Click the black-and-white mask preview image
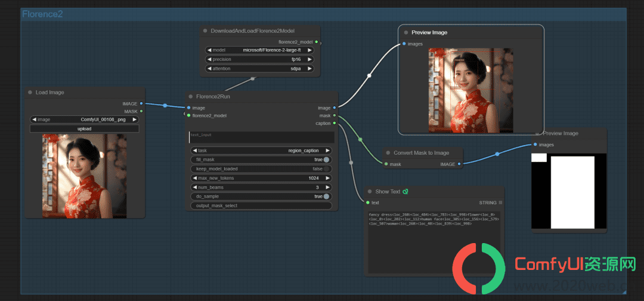The image size is (644, 301). point(569,191)
